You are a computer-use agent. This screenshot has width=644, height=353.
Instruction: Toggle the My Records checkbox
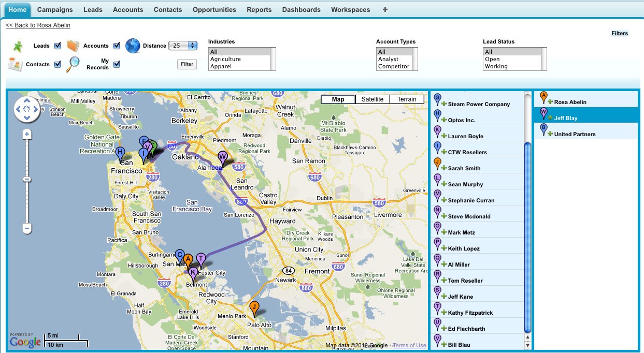point(117,64)
